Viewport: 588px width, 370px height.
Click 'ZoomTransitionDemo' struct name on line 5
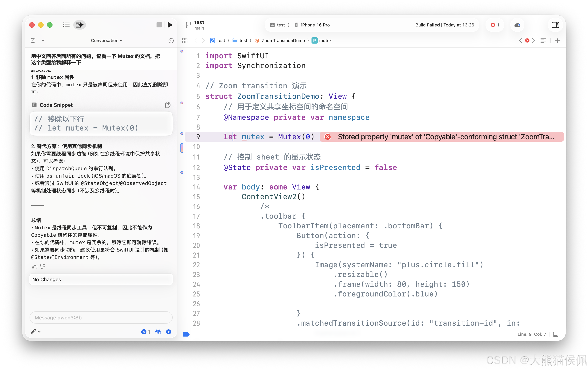click(x=278, y=96)
